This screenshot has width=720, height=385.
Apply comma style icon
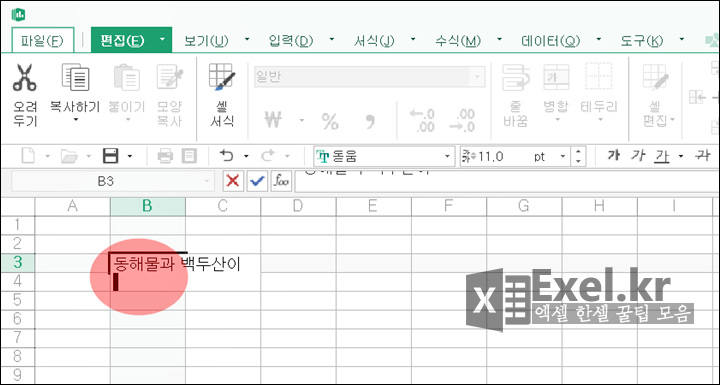coord(370,122)
